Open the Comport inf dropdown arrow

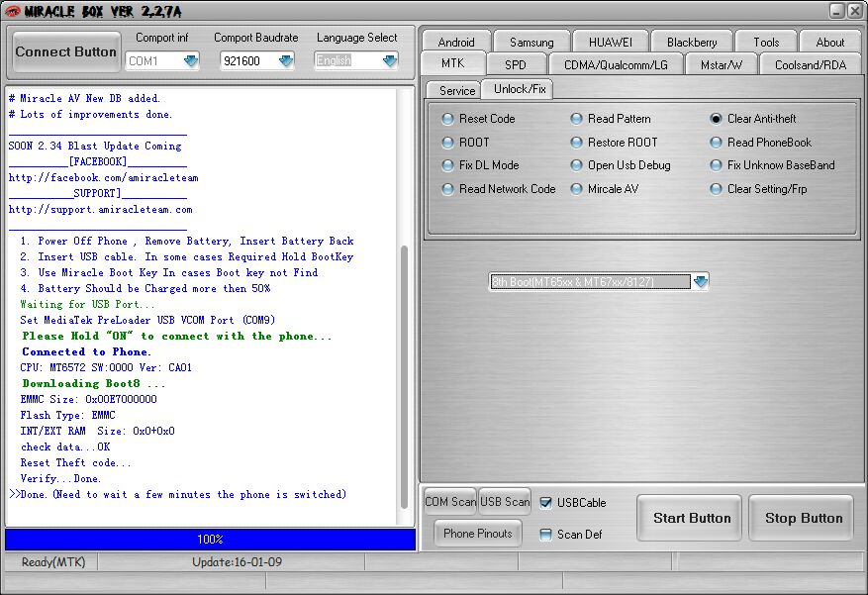[191, 60]
